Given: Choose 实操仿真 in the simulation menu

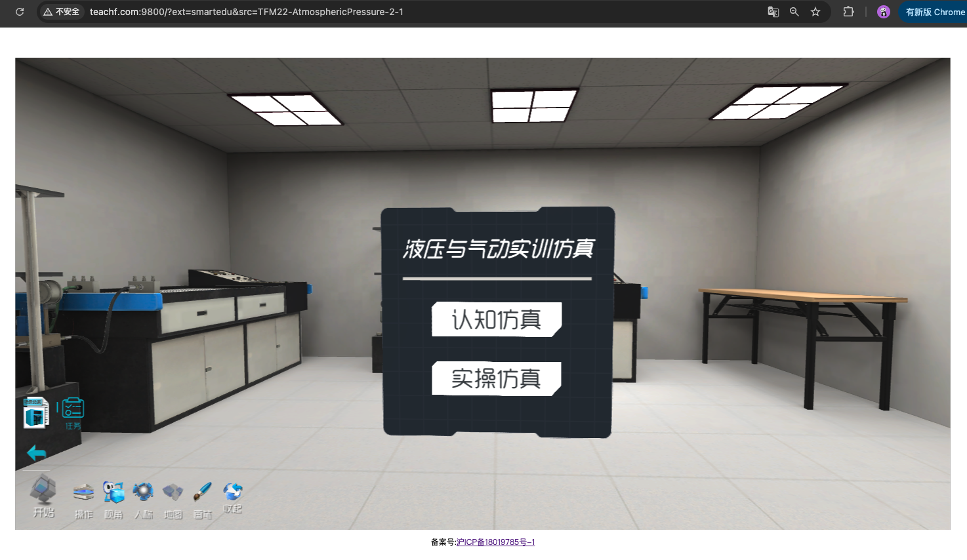Looking at the screenshot, I should (x=496, y=378).
